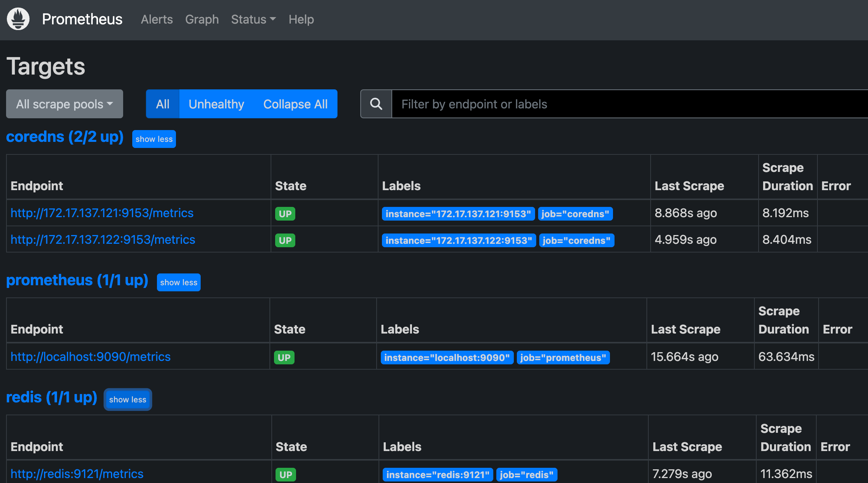Image resolution: width=868 pixels, height=483 pixels.
Task: Click Endpoint column header in coredns table
Action: coord(37,186)
